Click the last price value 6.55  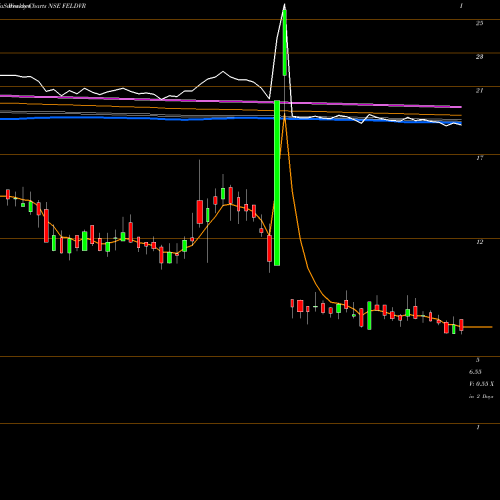475,372
